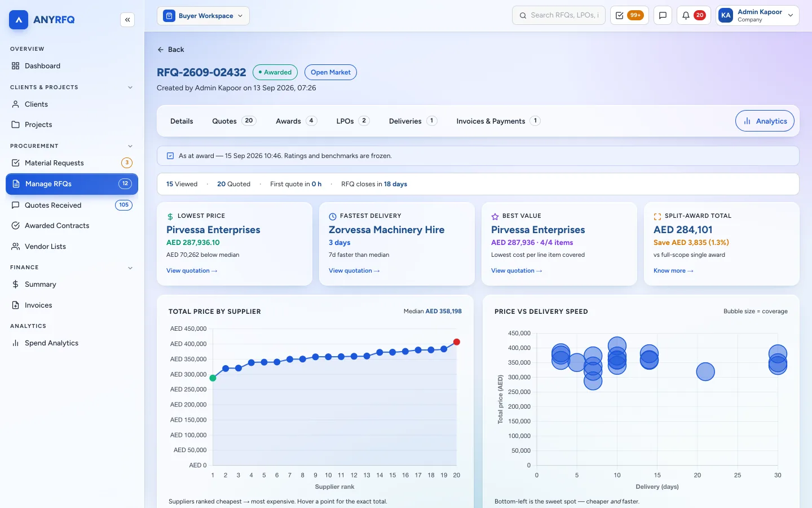The height and width of the screenshot is (508, 812).
Task: Open notifications bell with 20 badge
Action: pos(694,16)
